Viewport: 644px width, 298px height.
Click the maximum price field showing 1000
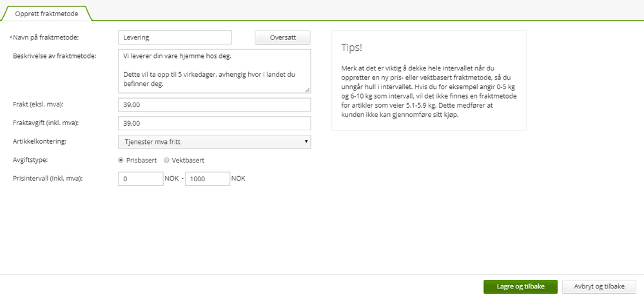(x=207, y=179)
